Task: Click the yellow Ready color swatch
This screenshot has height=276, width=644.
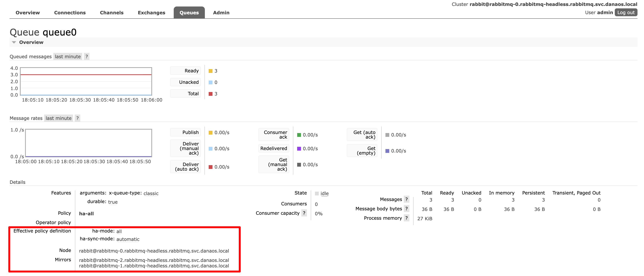Action: [x=211, y=71]
